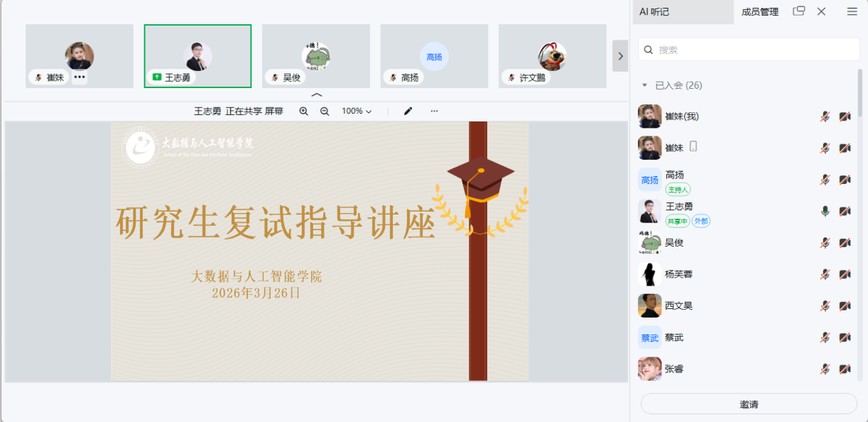Click the 邀请 button
The image size is (868, 422).
(x=749, y=404)
